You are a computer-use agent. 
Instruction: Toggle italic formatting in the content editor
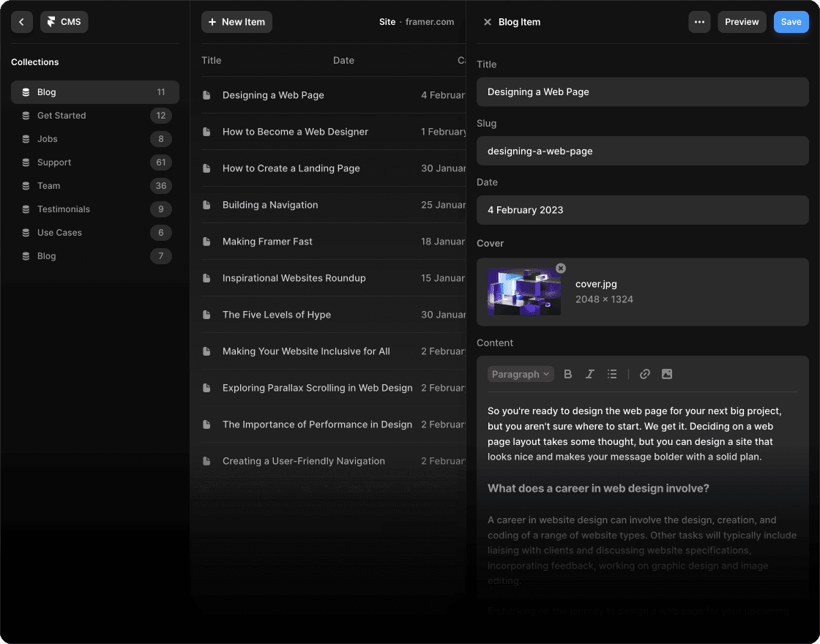coord(589,374)
